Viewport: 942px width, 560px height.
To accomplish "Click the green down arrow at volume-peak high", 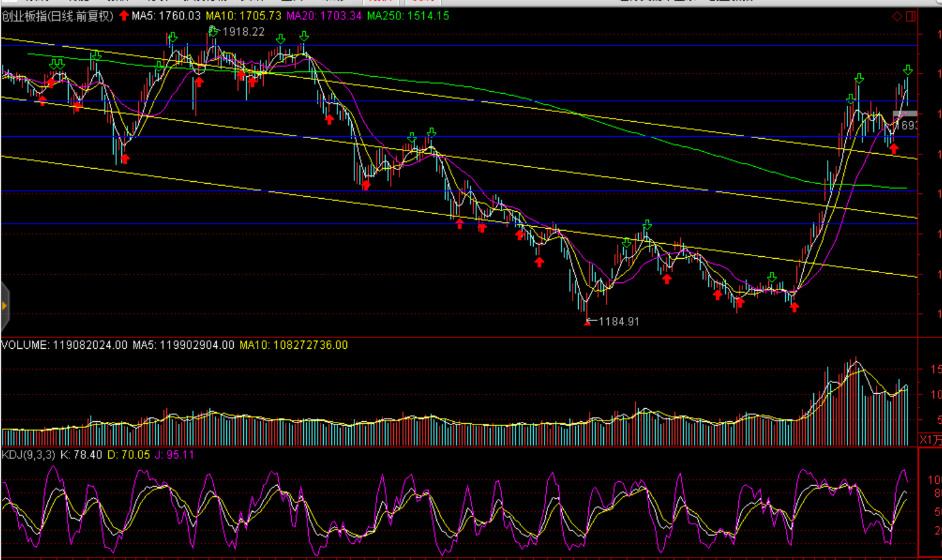I will pos(859,78).
